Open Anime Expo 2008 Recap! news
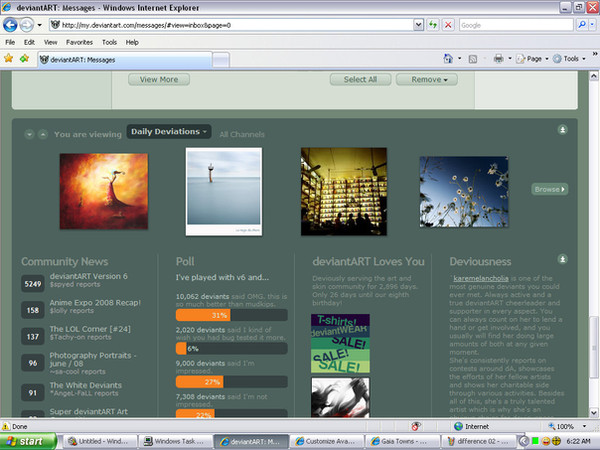600x450 pixels. click(x=95, y=303)
